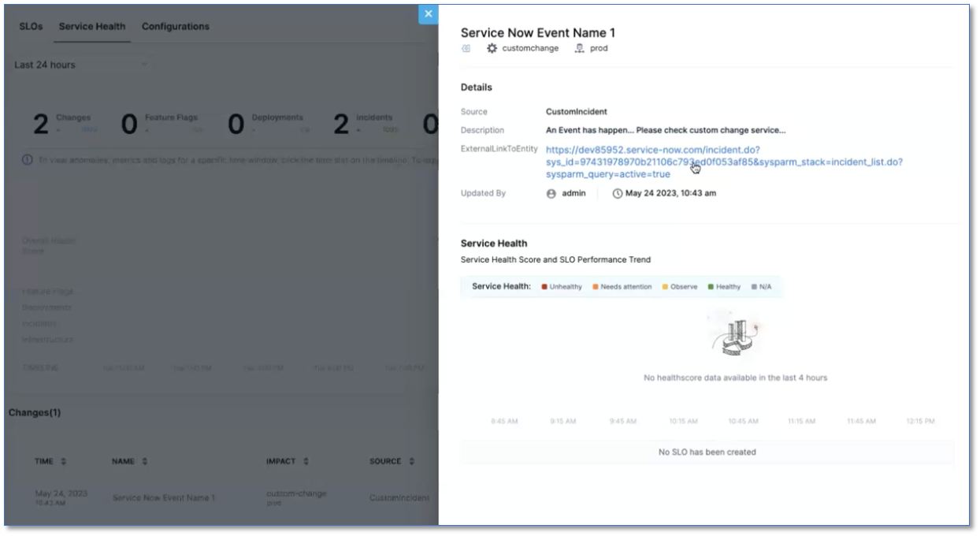This screenshot has width=980, height=536.
Task: Click the 10:45 AM timeline label
Action: coord(742,421)
